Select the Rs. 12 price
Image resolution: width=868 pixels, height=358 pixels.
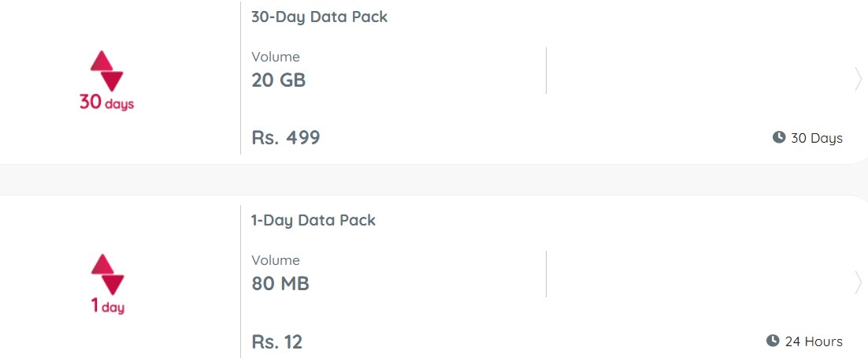point(276,341)
